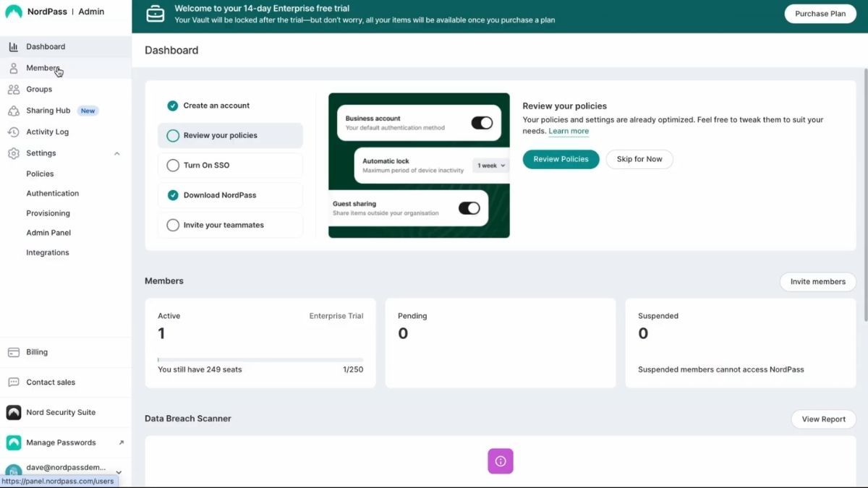Open Authentication under Settings
The width and height of the screenshot is (868, 488).
[x=53, y=194]
